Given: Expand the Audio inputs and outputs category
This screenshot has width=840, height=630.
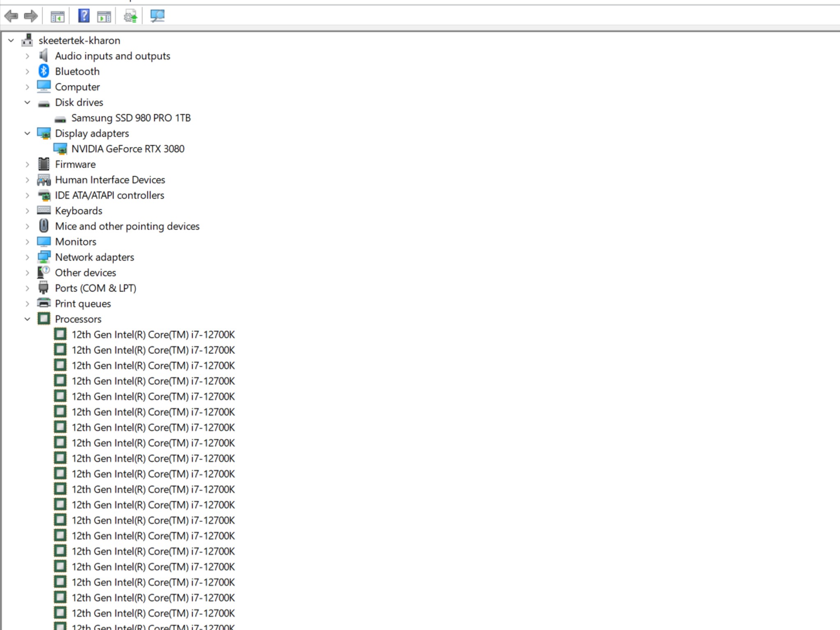Looking at the screenshot, I should 27,56.
